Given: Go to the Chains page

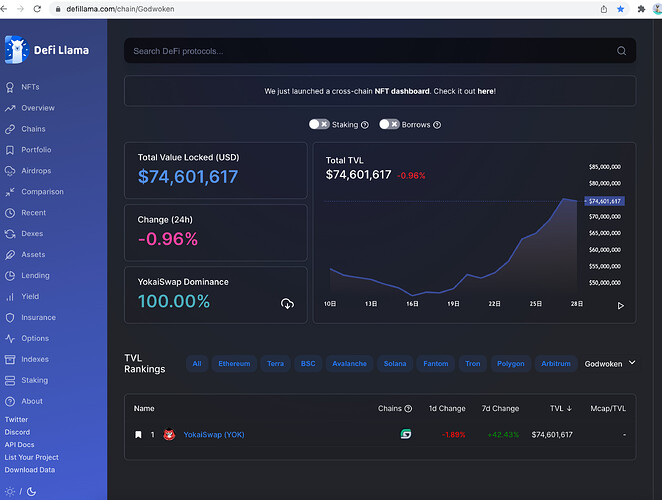Looking at the screenshot, I should (x=25, y=129).
